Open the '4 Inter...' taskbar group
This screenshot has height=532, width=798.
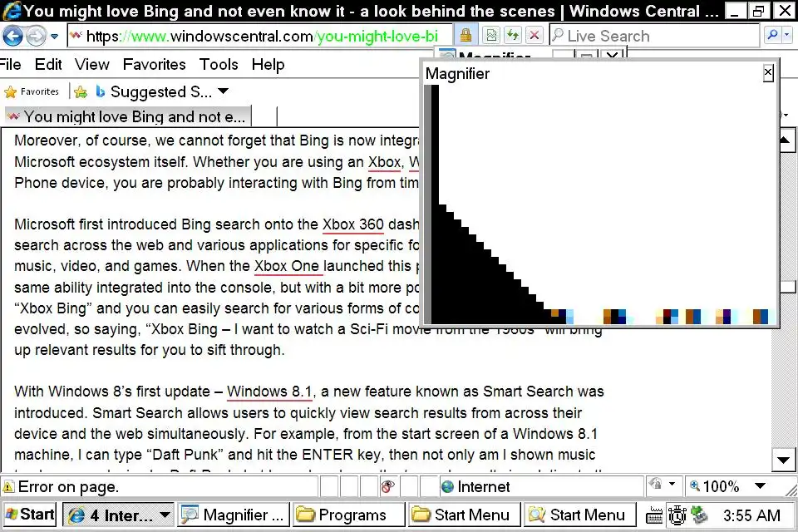118,515
